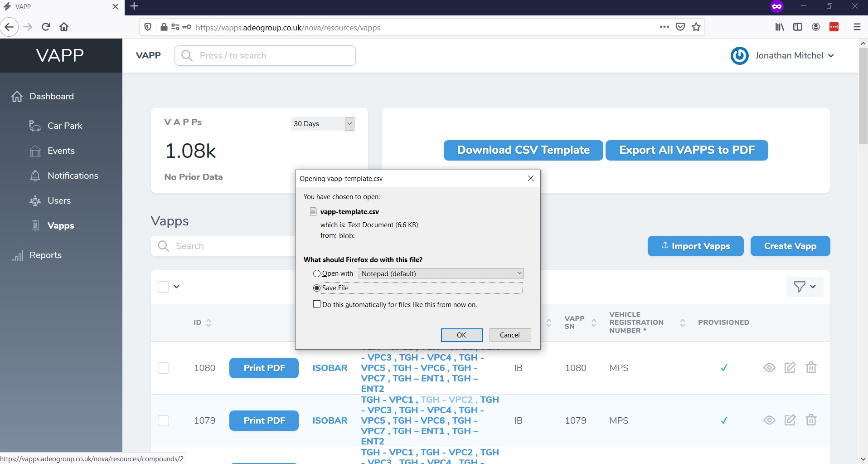This screenshot has height=464, width=868.
Task: Open new browser tab with plus icon
Action: coord(134,6)
